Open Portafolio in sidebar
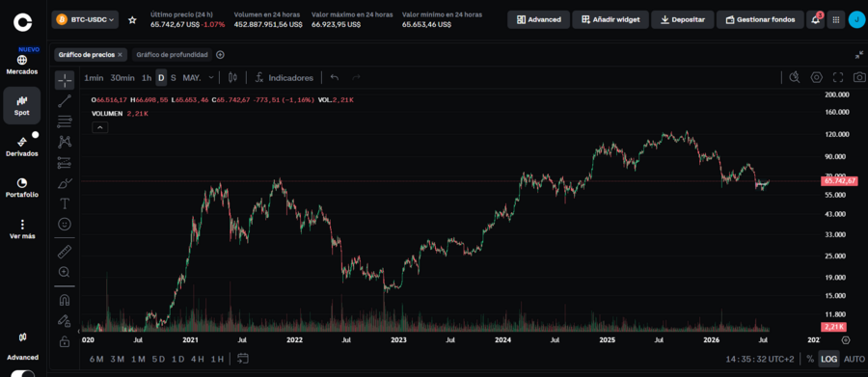The height and width of the screenshot is (377, 868). (22, 188)
